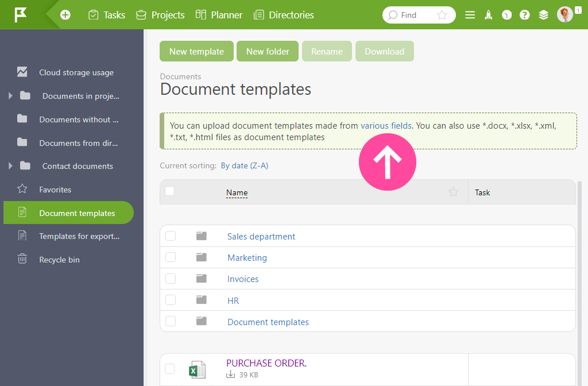Open the PURCHASE ORDER. template link
Image resolution: width=588 pixels, height=386 pixels.
(266, 363)
